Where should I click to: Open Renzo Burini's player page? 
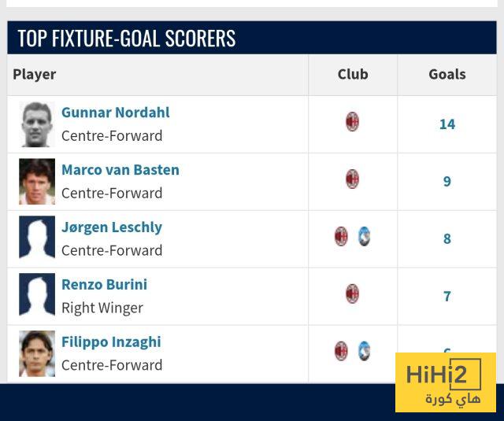[x=104, y=285]
